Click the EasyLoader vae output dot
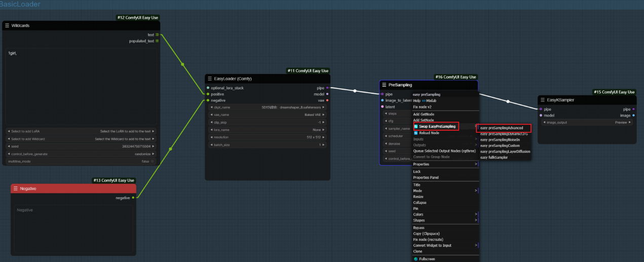Viewport: 644px width, 262px height. pyautogui.click(x=327, y=100)
